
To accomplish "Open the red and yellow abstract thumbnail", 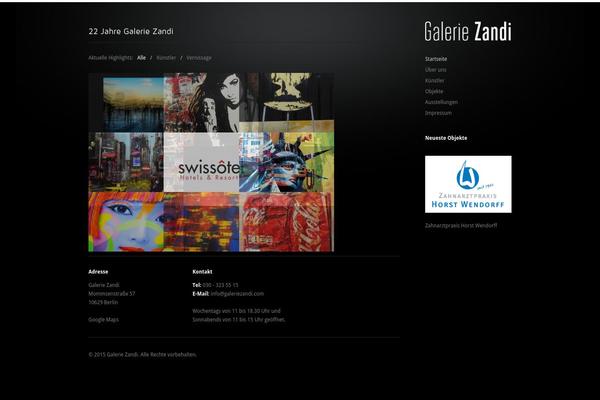I will pos(202,222).
